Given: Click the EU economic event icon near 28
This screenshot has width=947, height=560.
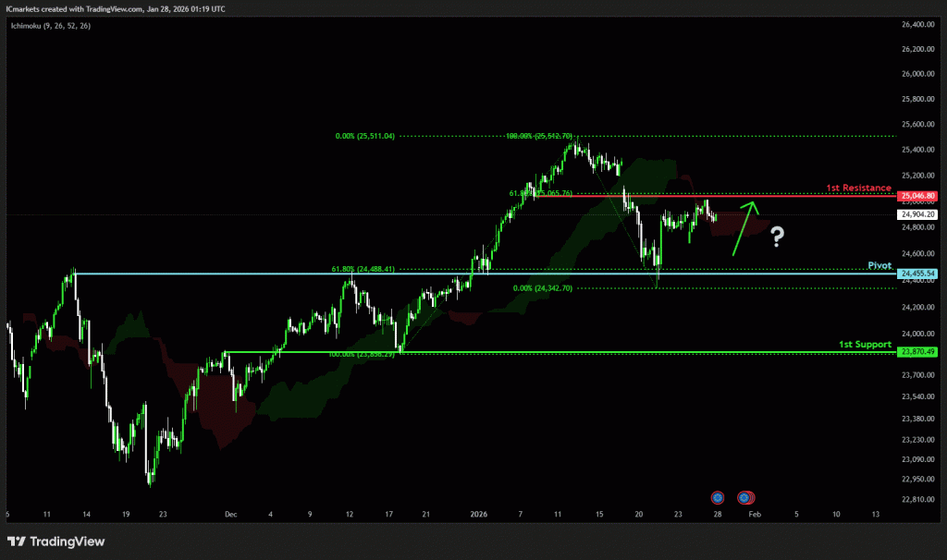Looking at the screenshot, I should coord(716,496).
